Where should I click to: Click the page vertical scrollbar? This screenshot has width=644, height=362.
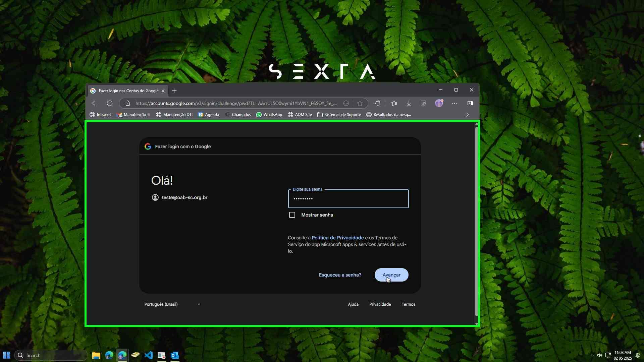click(476, 221)
